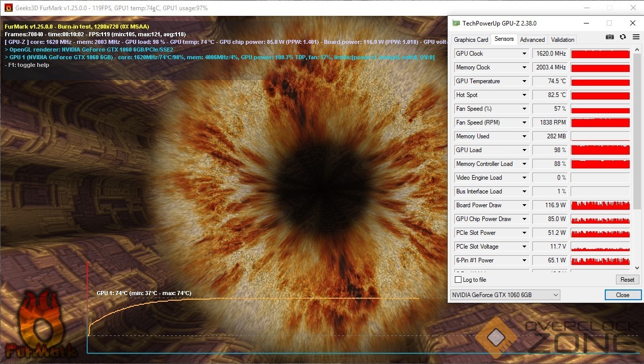644x364 pixels.
Task: Enable the Log to file checkbox
Action: click(458, 280)
